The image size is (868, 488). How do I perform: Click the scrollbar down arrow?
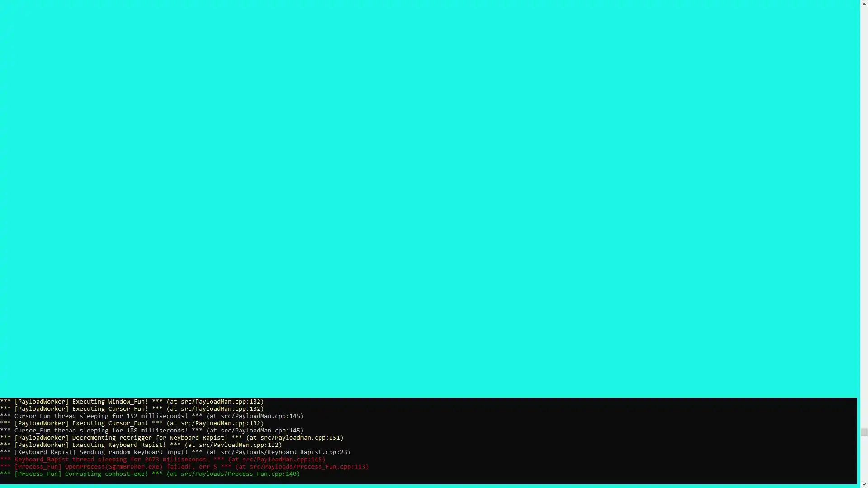(864, 484)
